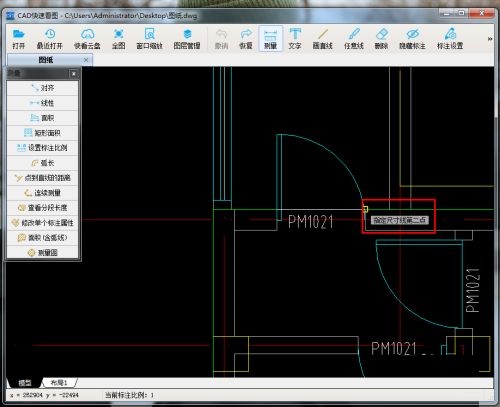The image size is (500, 407).
Task: Choose the 画直线 line drawing tool
Action: [323, 39]
